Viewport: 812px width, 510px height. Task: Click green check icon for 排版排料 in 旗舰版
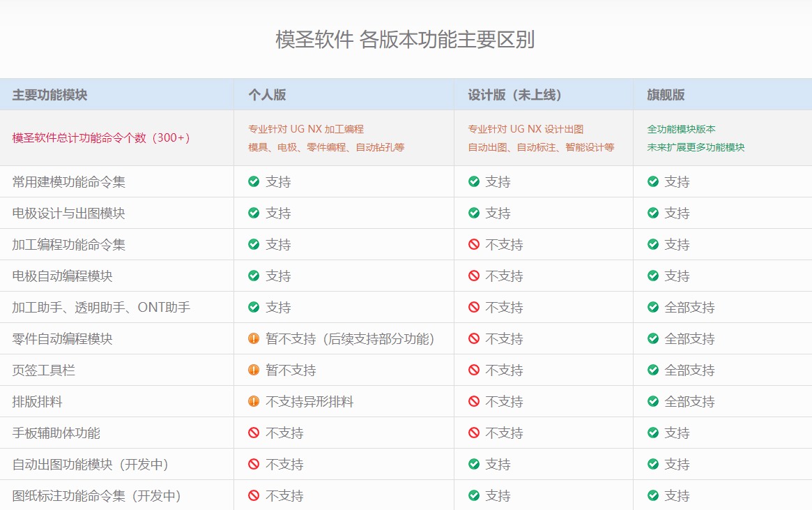coord(653,401)
